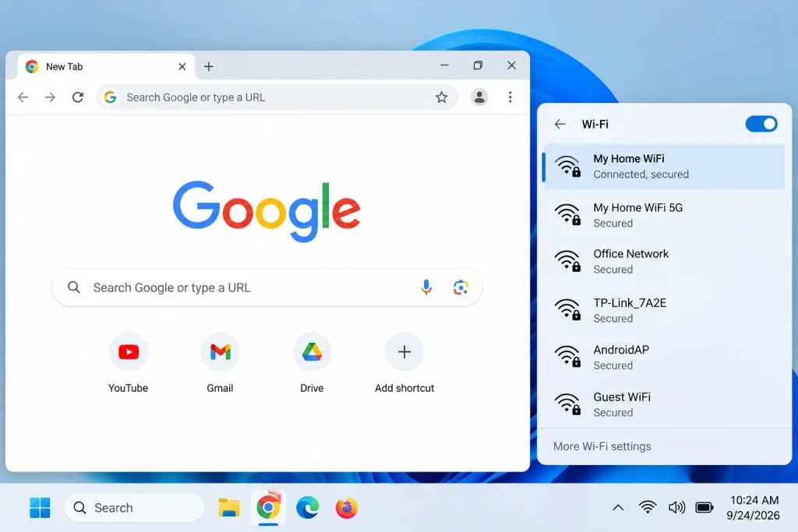Image resolution: width=798 pixels, height=532 pixels.
Task: Launch Microsoft Edge from taskbar
Action: 307,508
